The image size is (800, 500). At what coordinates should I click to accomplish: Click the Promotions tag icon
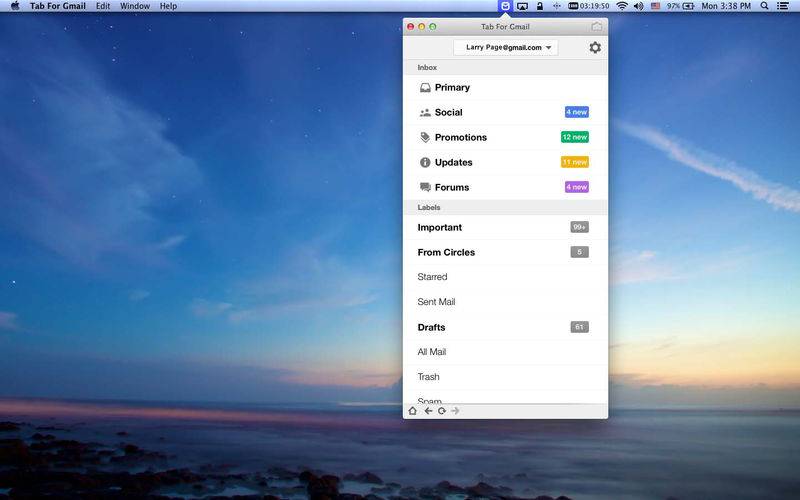pos(425,137)
